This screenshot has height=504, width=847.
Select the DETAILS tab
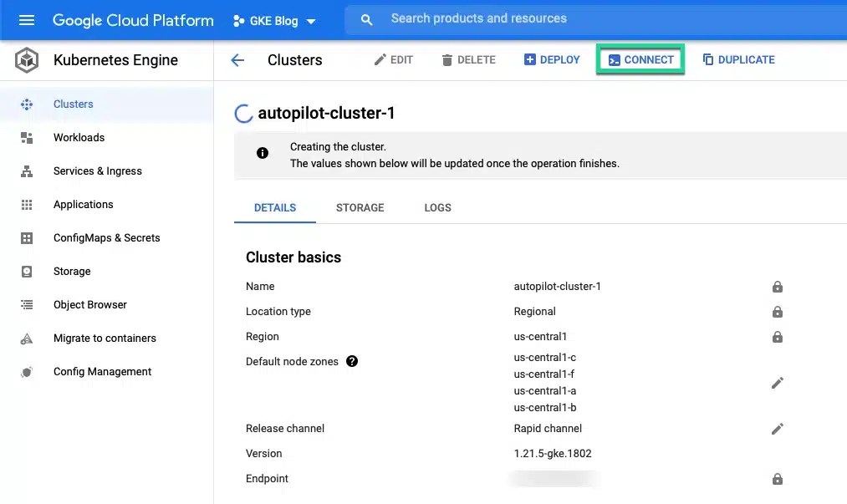point(274,207)
